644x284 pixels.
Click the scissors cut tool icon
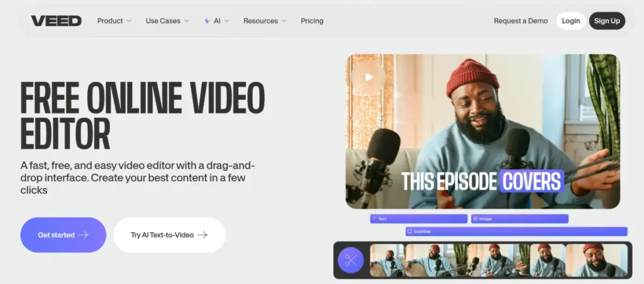351,261
